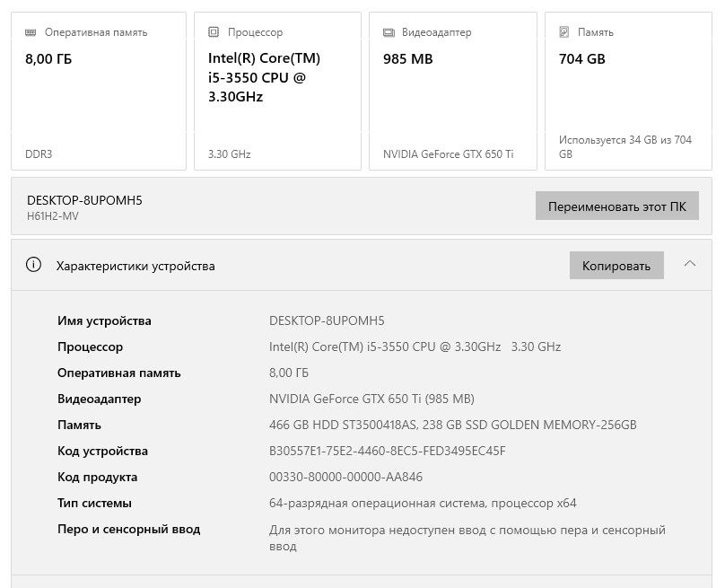This screenshot has width=725, height=588.
Task: Click the 'Имя устройства' row label
Action: (x=104, y=320)
